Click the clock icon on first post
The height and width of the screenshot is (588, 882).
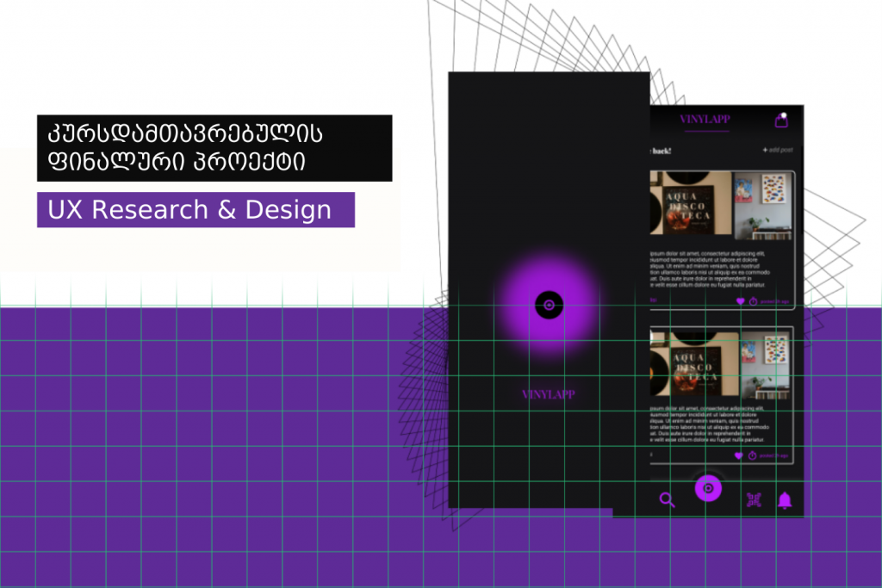tap(753, 300)
